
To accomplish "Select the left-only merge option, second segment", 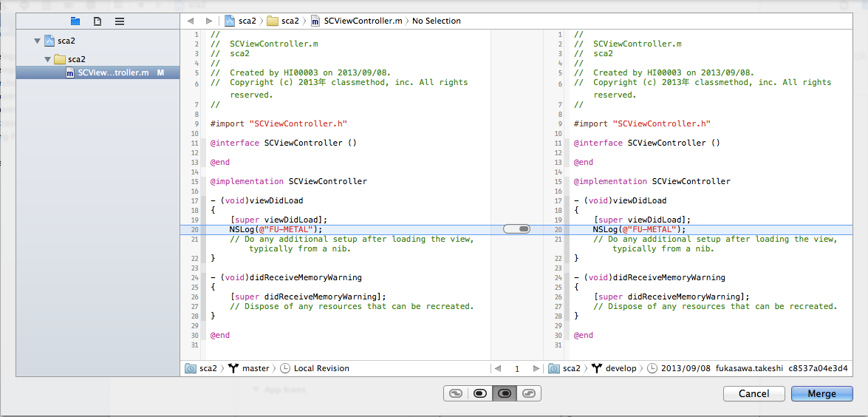I will 480,393.
